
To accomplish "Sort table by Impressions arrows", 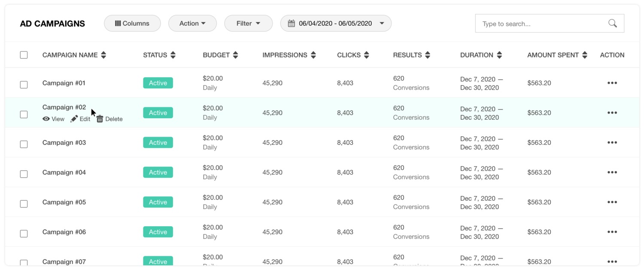I will click(x=313, y=55).
